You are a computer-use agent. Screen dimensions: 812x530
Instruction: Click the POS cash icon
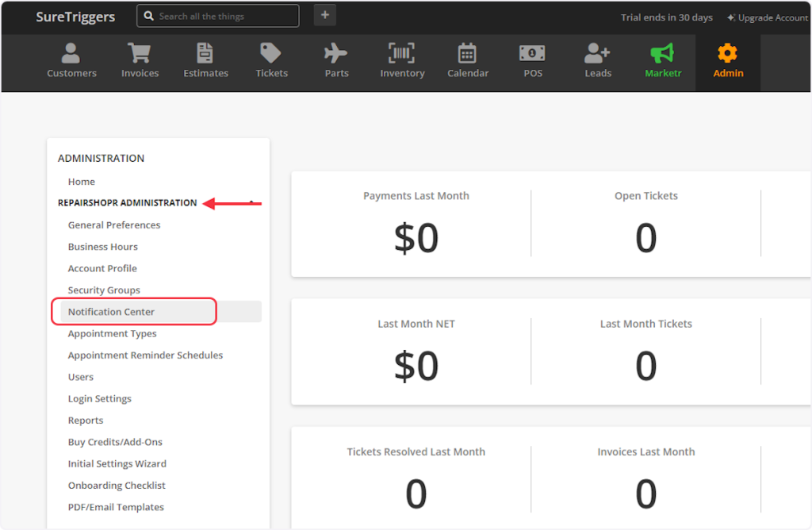(533, 53)
